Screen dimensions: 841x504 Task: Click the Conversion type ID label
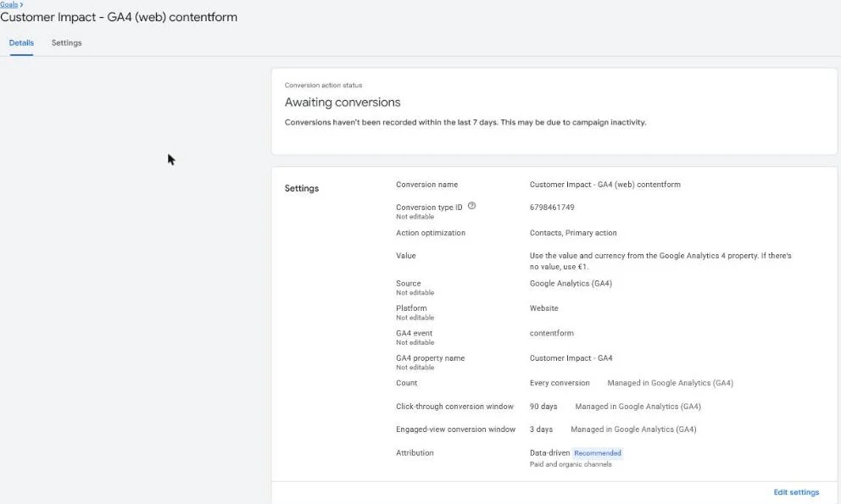(429, 208)
